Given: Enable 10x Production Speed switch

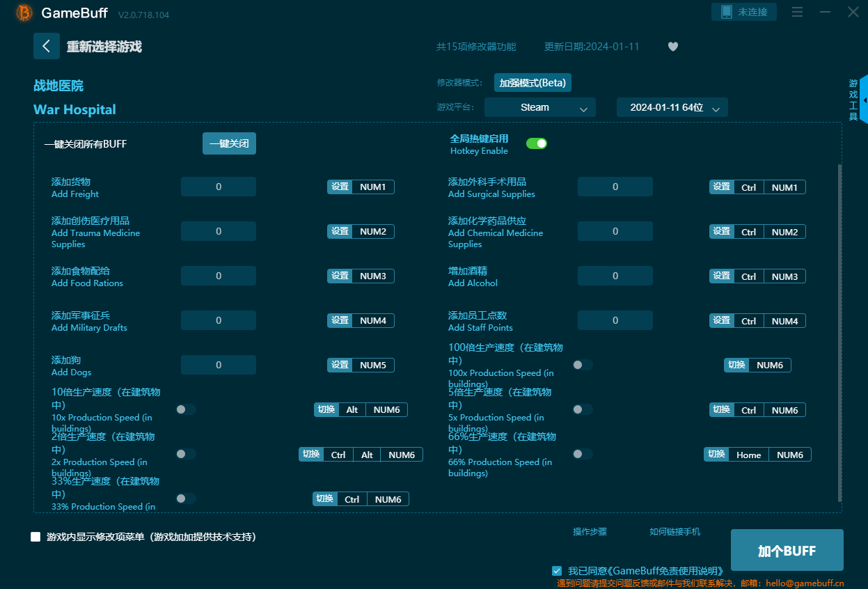Looking at the screenshot, I should click(186, 409).
